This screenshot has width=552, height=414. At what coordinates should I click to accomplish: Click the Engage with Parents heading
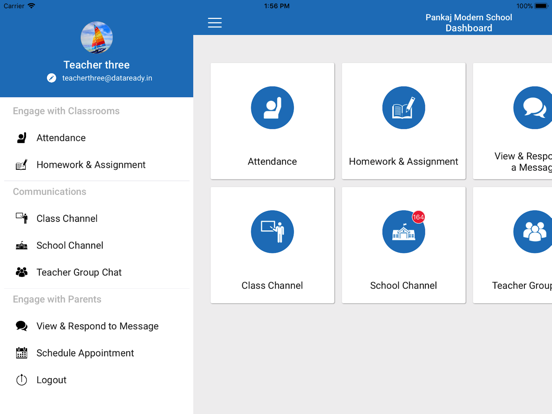57,299
